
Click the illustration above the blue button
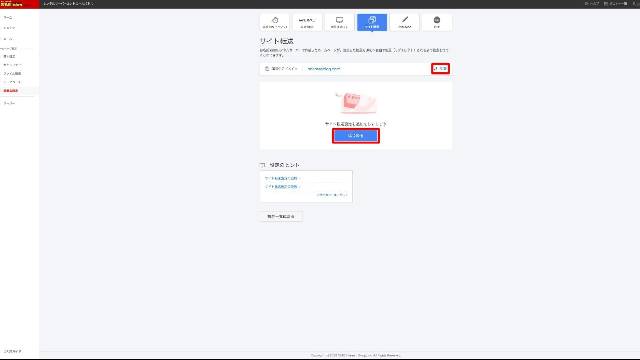tap(356, 102)
